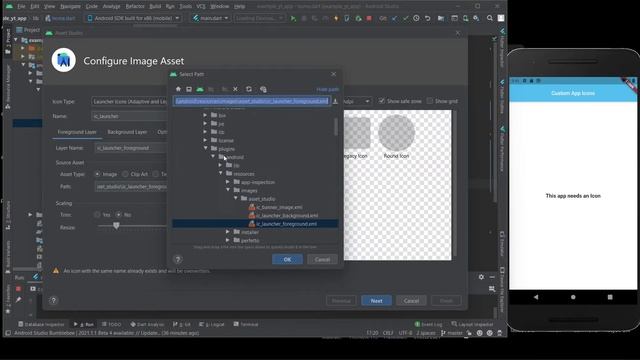Open the device selector Android SDK dropdown
Viewport: 640px width, 360px height.
click(x=133, y=18)
